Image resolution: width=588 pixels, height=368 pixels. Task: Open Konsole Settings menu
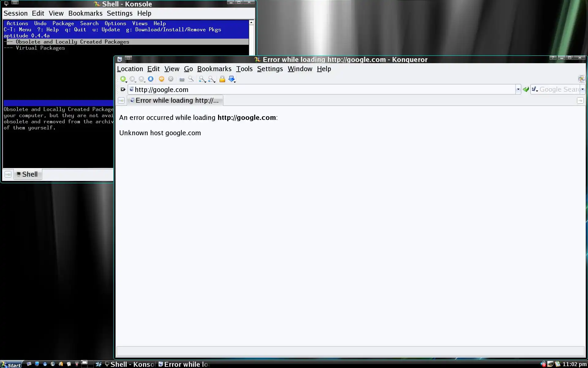[x=119, y=13]
